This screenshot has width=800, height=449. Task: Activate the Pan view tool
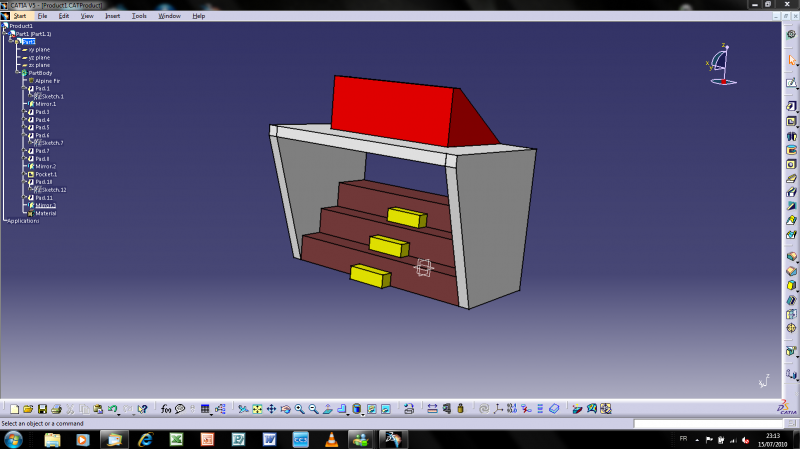pyautogui.click(x=272, y=409)
